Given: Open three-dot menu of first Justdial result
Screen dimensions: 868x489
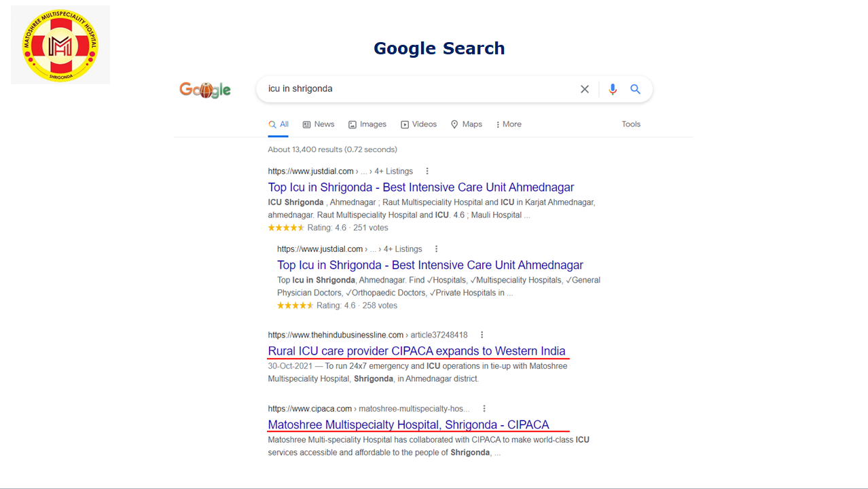Looking at the screenshot, I should (427, 171).
